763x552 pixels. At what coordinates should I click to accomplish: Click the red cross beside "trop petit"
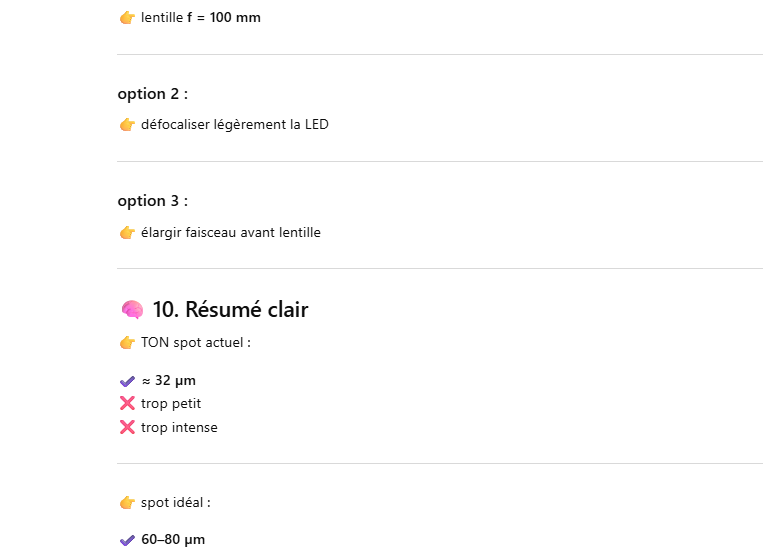(x=127, y=404)
